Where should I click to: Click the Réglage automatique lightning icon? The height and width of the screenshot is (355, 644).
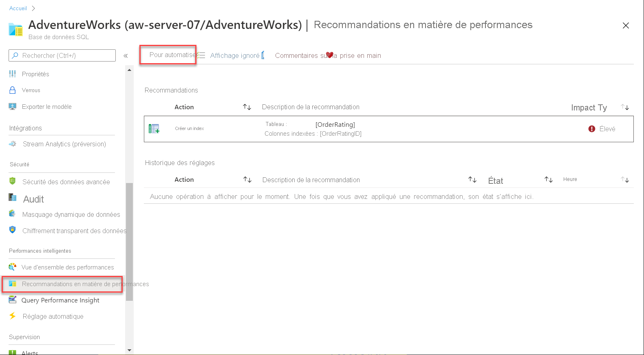(13, 316)
